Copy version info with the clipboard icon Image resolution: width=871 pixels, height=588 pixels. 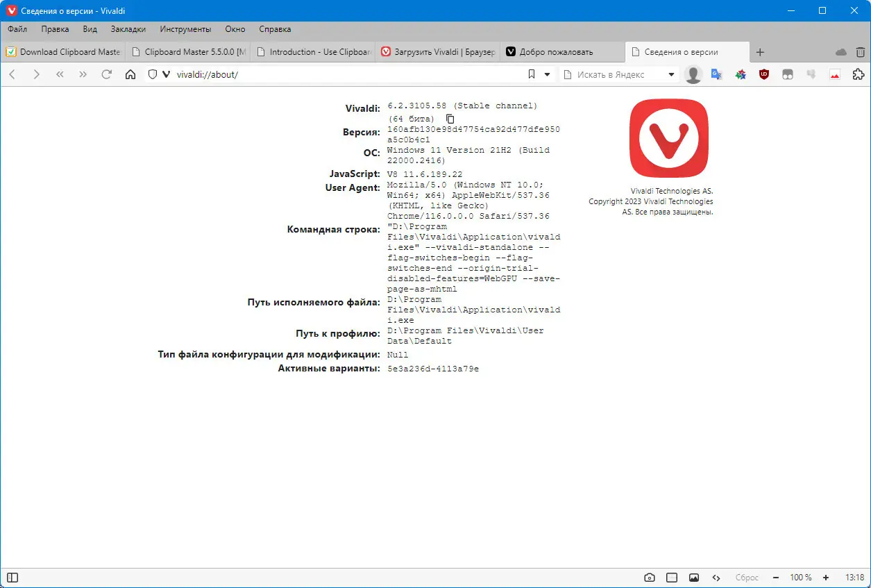(x=450, y=119)
